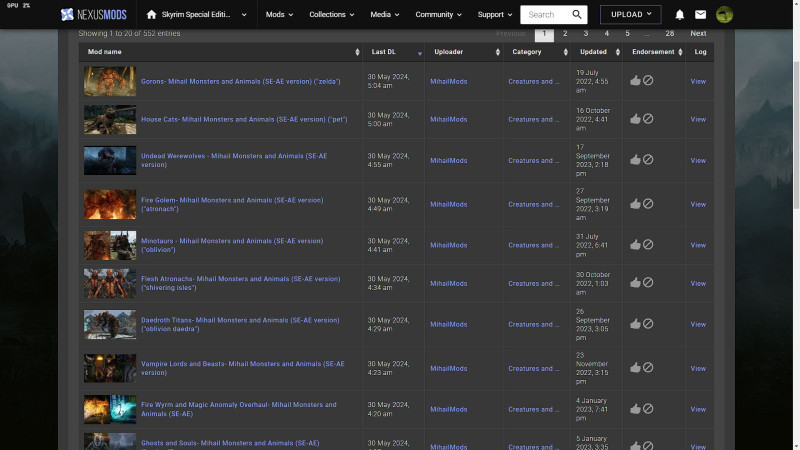View log for Vampire Lords and Beasts

coord(698,368)
